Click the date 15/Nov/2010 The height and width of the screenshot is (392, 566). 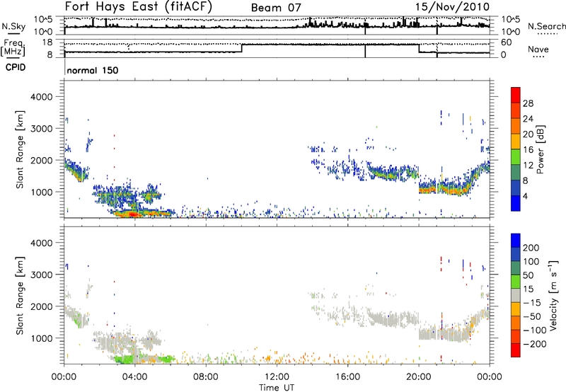click(452, 7)
